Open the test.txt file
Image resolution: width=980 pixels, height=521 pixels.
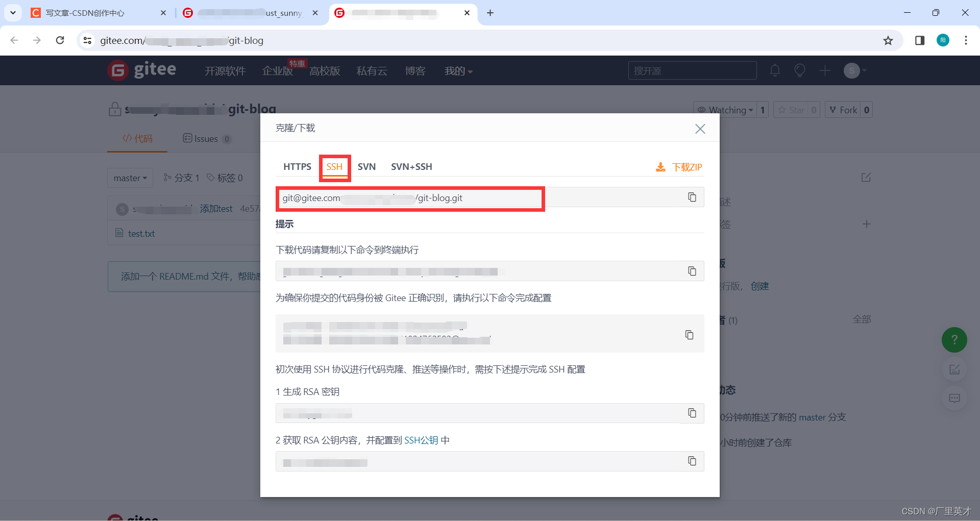pyautogui.click(x=141, y=233)
